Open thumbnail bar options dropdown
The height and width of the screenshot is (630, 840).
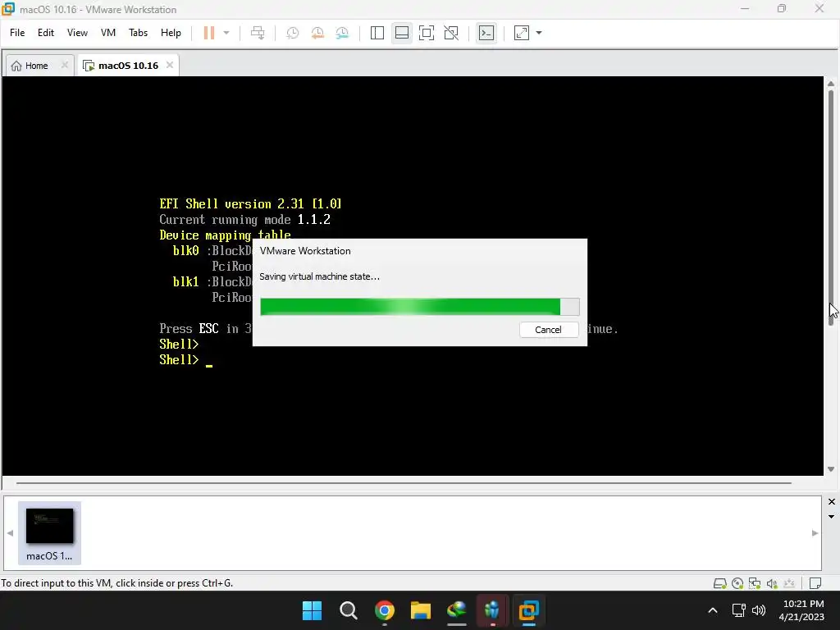pyautogui.click(x=832, y=517)
